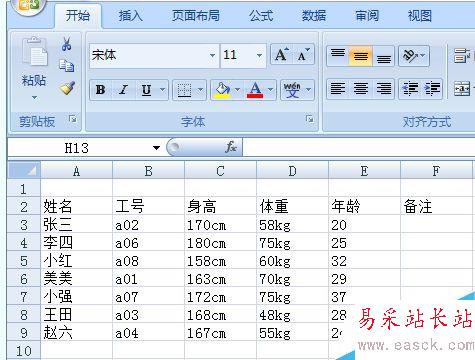Toggle Center text alignment
Viewport: 475px width, 360px height.
point(361,89)
